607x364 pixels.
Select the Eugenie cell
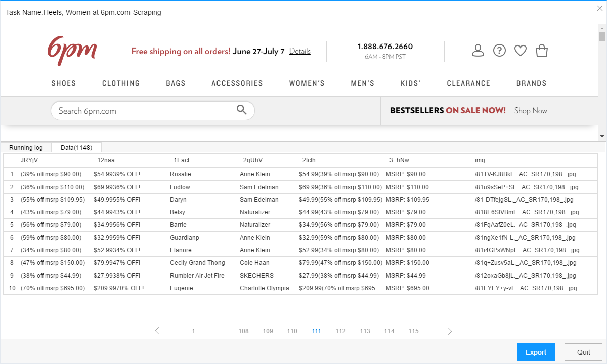[x=202, y=288]
